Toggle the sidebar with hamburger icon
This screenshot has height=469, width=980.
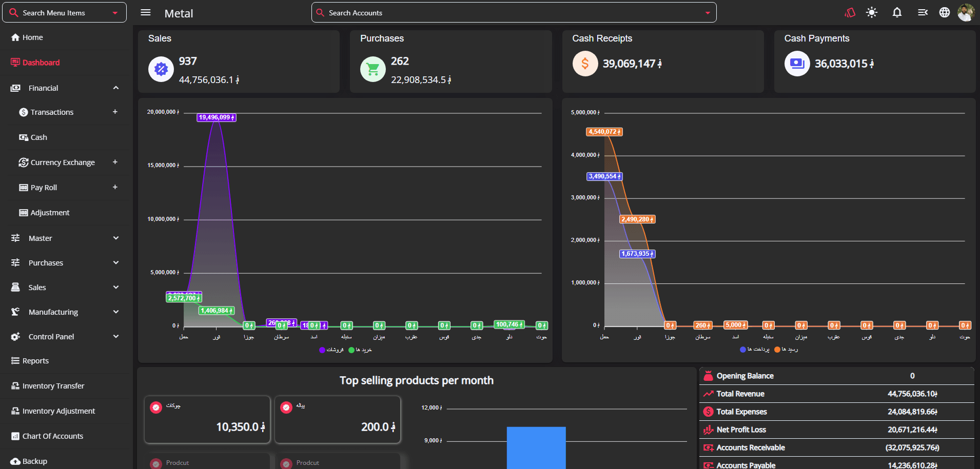click(145, 12)
